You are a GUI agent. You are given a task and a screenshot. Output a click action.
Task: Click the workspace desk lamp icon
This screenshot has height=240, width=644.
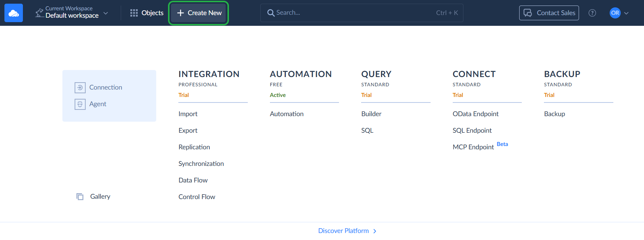point(39,13)
